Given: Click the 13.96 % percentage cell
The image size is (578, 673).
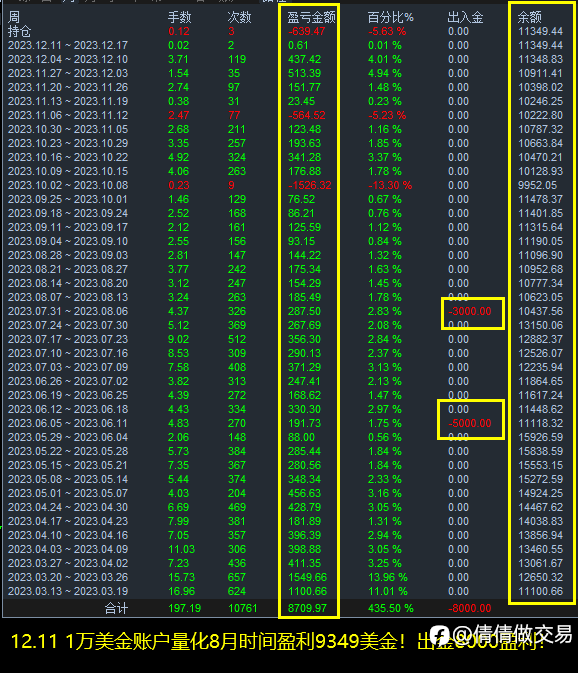Looking at the screenshot, I should point(387,577).
